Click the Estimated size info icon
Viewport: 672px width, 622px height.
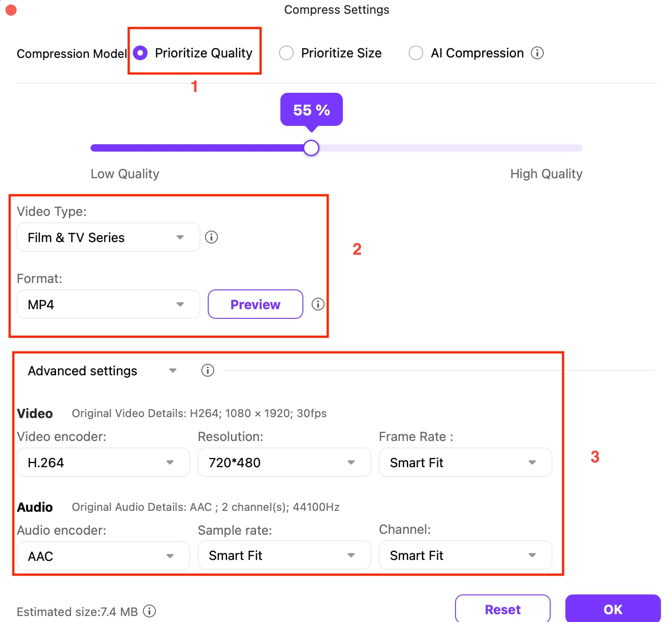pos(149,611)
